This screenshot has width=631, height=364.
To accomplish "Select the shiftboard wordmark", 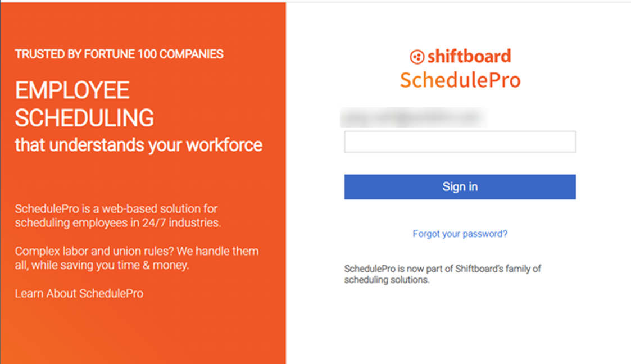I will pos(469,56).
